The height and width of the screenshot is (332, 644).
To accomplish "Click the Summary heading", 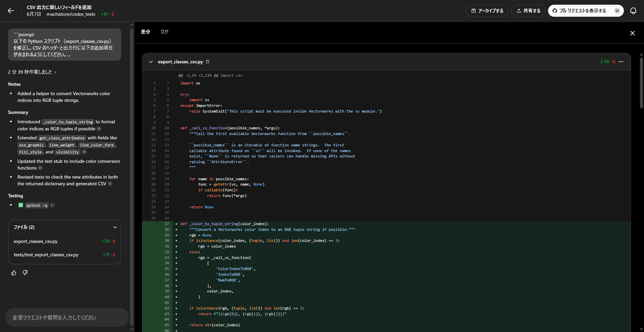I will pyautogui.click(x=18, y=112).
